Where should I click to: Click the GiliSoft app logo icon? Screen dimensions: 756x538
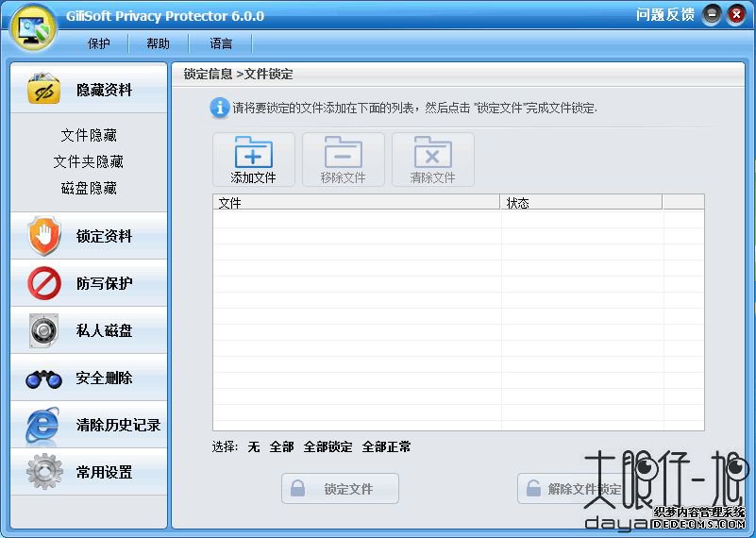(x=34, y=28)
